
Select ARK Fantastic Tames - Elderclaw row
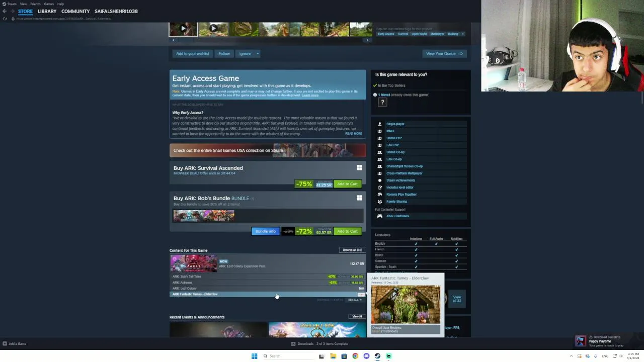pos(268,294)
